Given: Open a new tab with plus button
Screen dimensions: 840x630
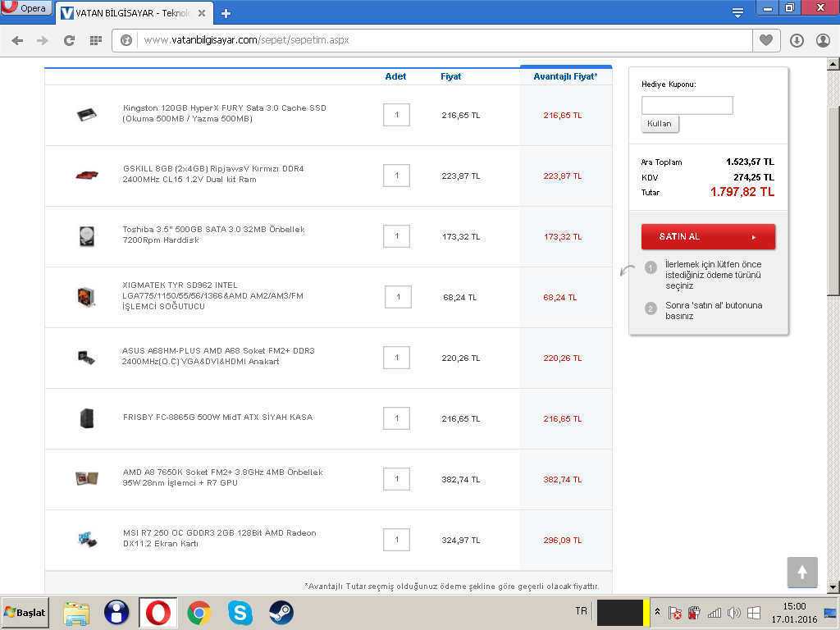Looking at the screenshot, I should pos(226,13).
